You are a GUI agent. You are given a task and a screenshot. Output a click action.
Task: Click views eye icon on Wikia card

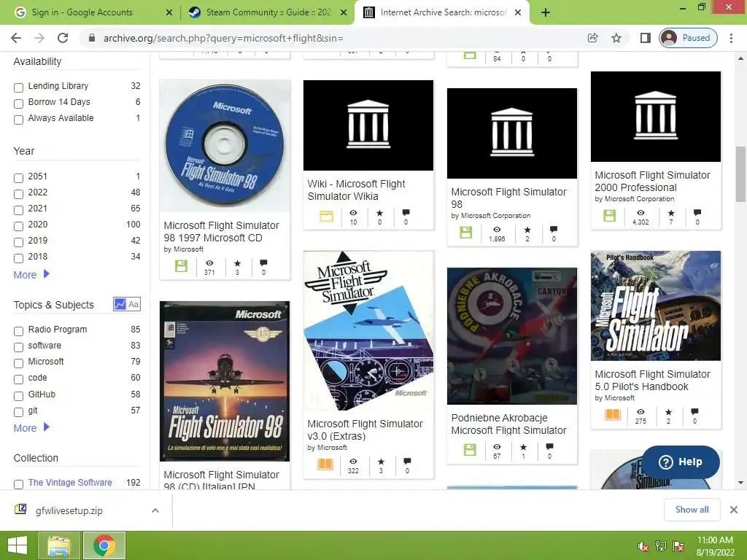353,213
